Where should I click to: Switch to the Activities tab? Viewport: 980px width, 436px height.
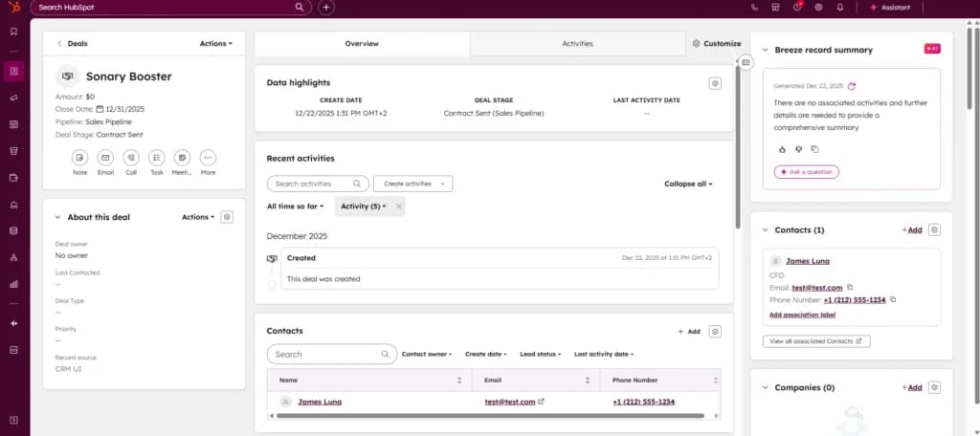click(577, 44)
